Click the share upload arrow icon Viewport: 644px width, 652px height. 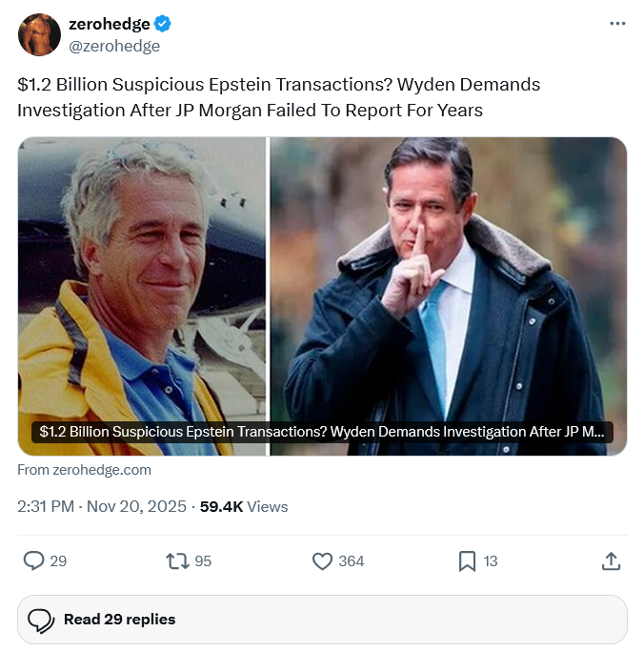tap(612, 561)
